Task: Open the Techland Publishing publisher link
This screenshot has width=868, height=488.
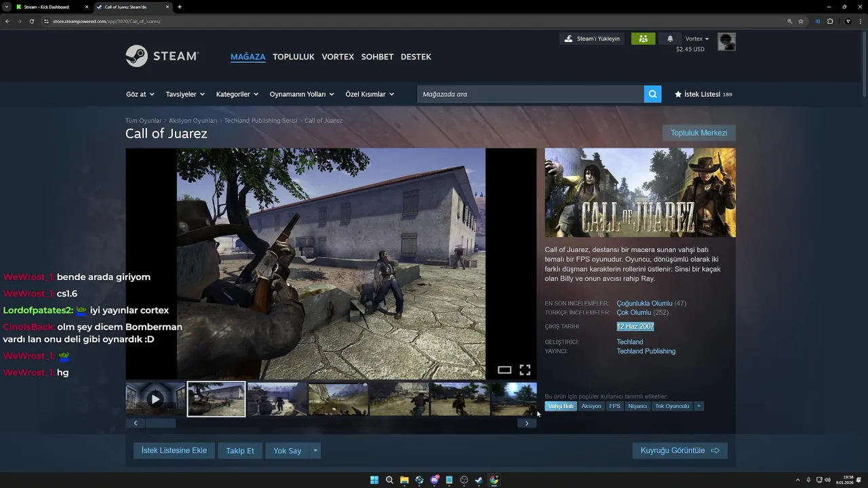Action: coord(646,351)
